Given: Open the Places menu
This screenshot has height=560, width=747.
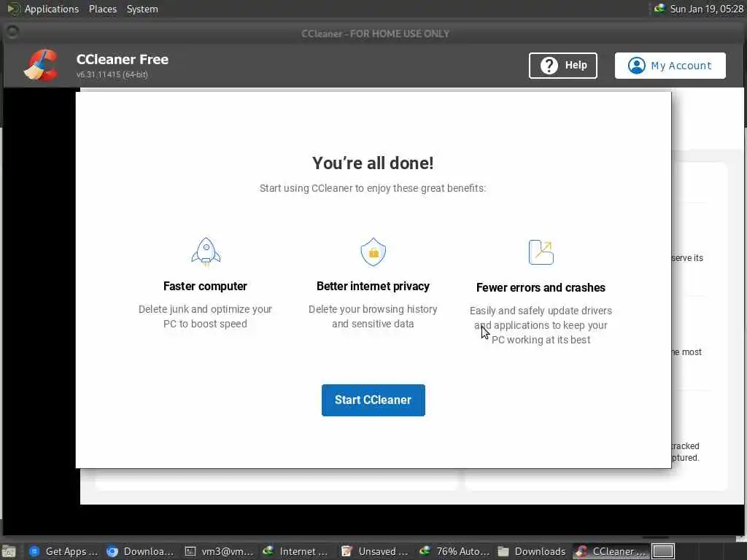Looking at the screenshot, I should pyautogui.click(x=102, y=9).
